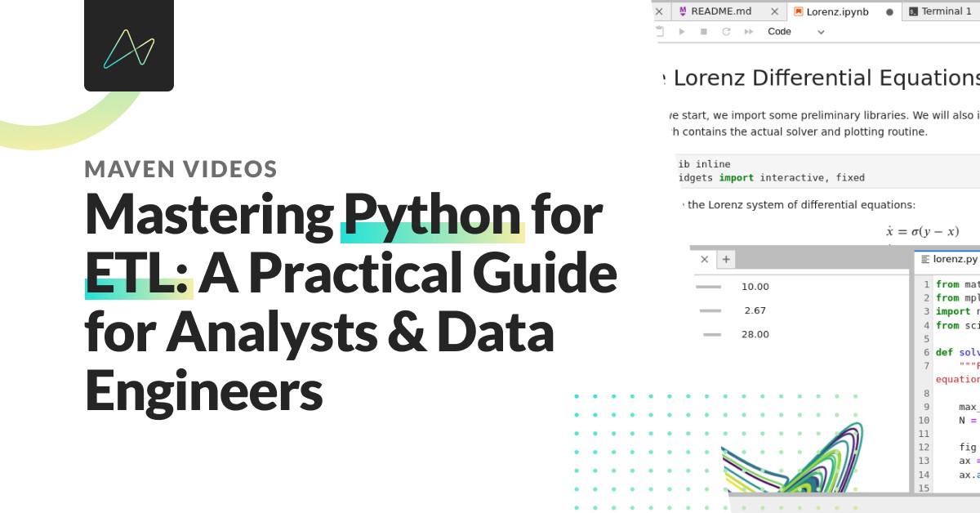
Task: Click the Markdown icon on the README.md tab
Action: click(x=683, y=11)
